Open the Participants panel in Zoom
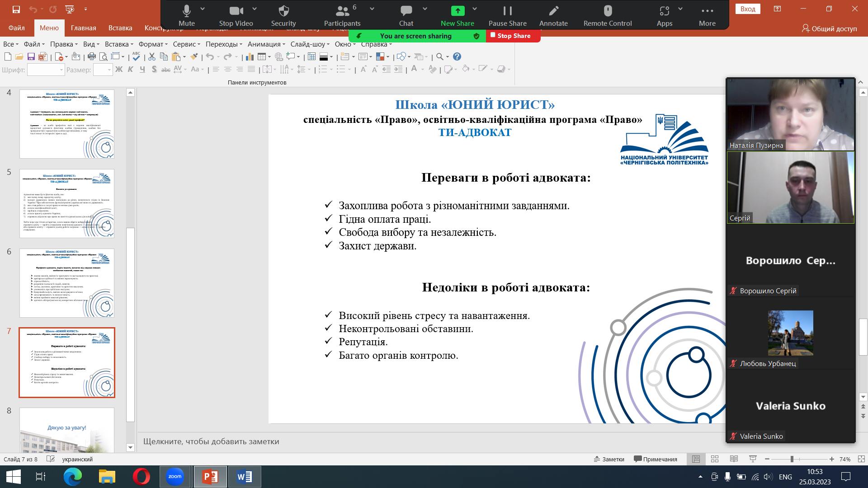 pos(342,15)
